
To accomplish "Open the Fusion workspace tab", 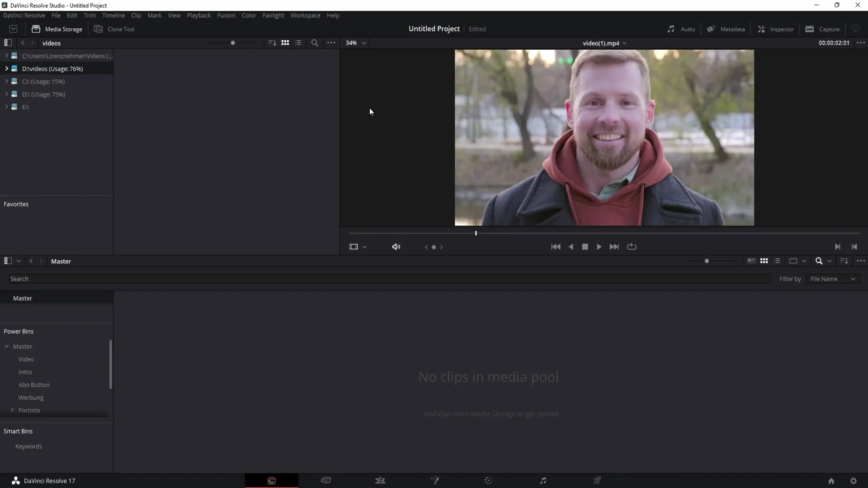I will (434, 480).
